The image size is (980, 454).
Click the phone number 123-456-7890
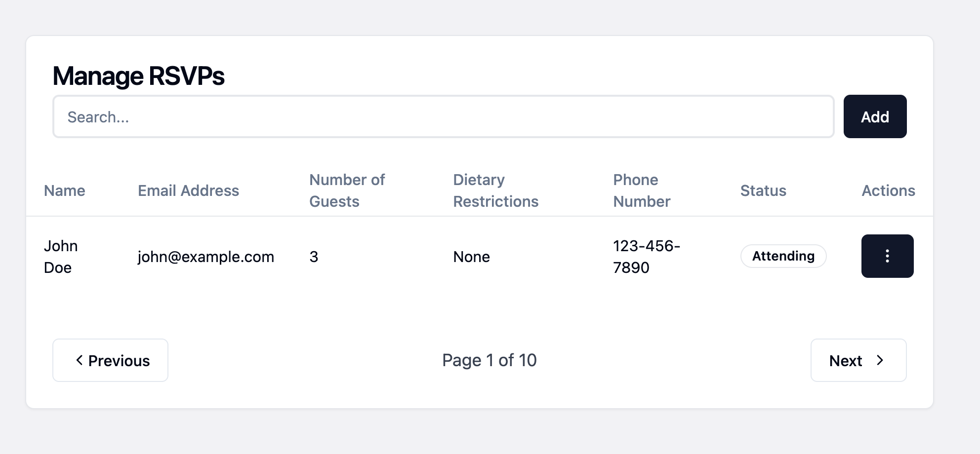[x=646, y=257]
